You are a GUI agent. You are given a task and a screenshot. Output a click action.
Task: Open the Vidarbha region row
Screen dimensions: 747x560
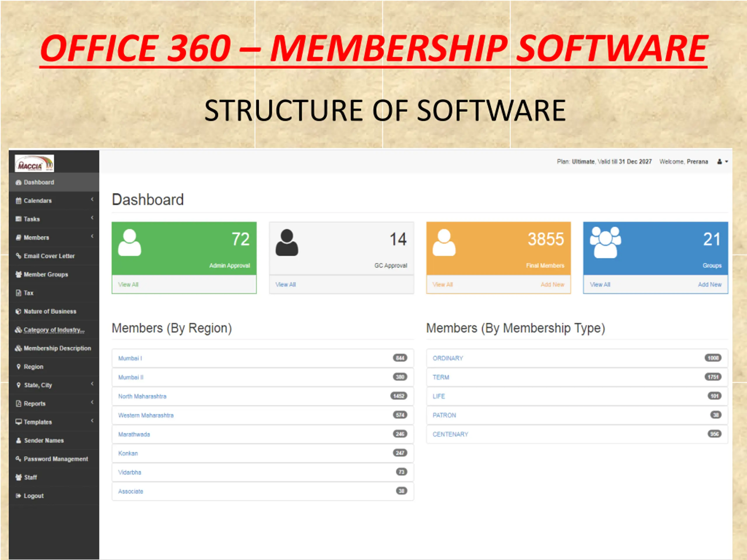click(x=263, y=472)
